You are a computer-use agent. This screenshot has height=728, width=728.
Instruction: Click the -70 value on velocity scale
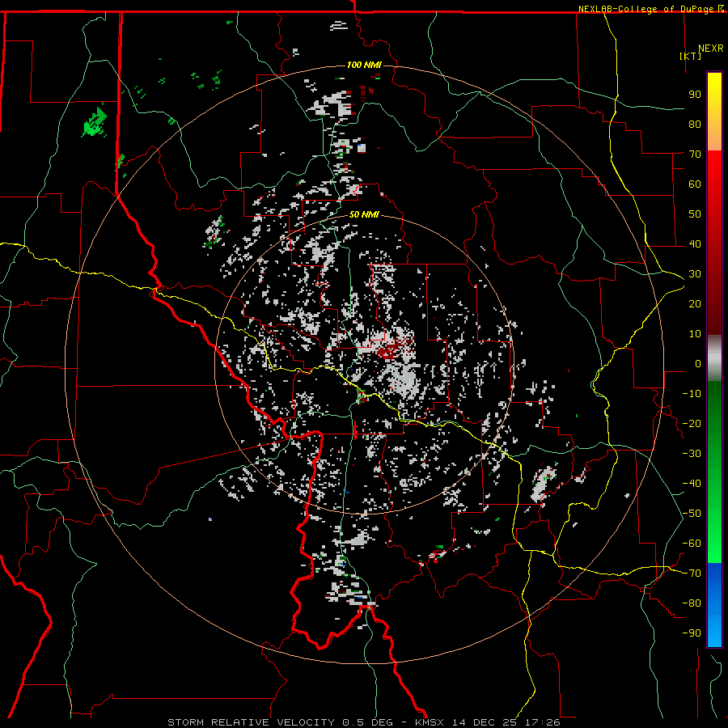point(692,573)
